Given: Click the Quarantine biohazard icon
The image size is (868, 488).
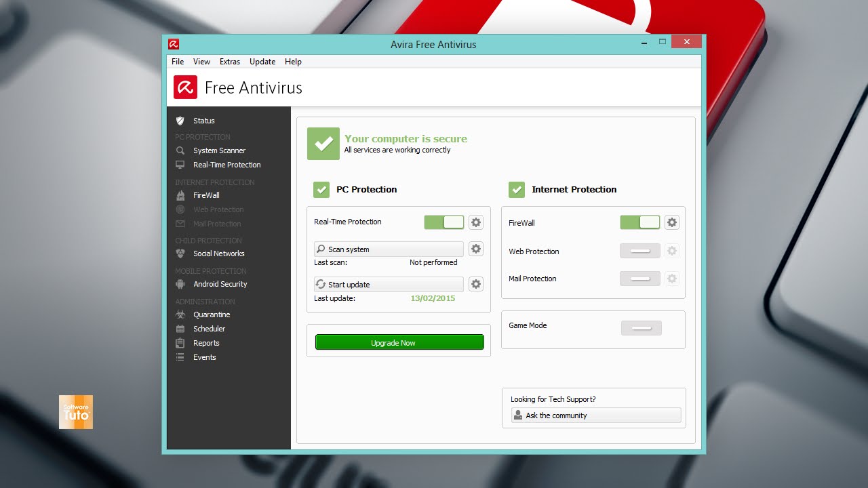Looking at the screenshot, I should (x=180, y=314).
